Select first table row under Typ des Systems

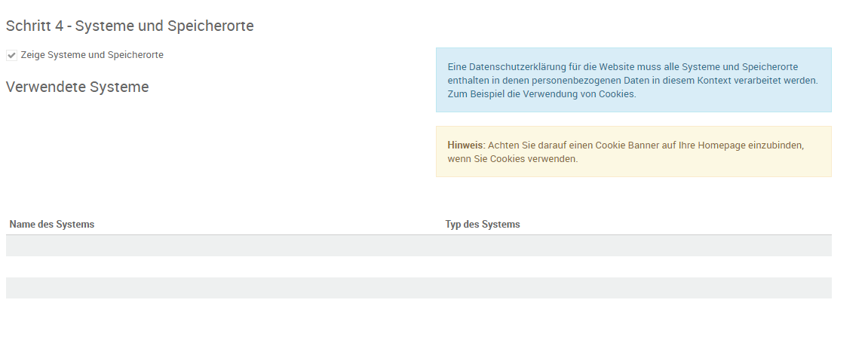coord(636,246)
